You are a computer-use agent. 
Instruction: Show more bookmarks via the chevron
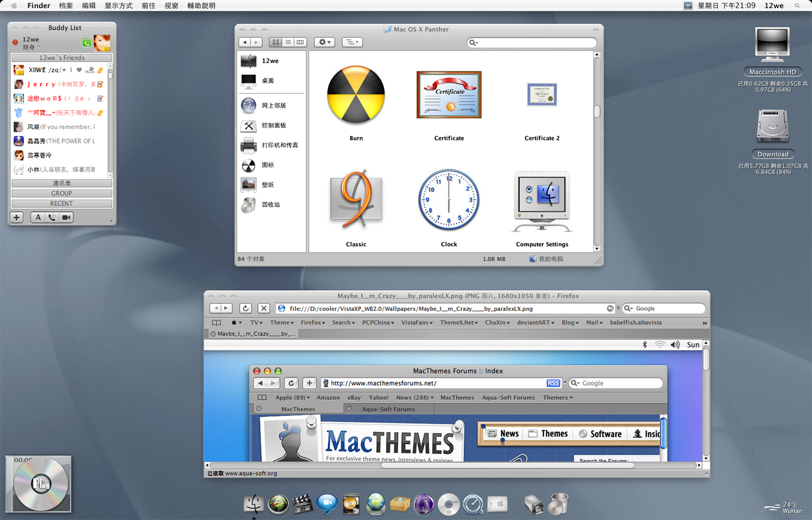704,323
